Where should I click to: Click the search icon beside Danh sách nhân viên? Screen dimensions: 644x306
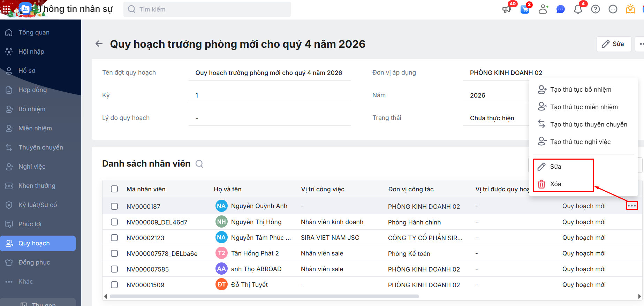[x=199, y=164]
